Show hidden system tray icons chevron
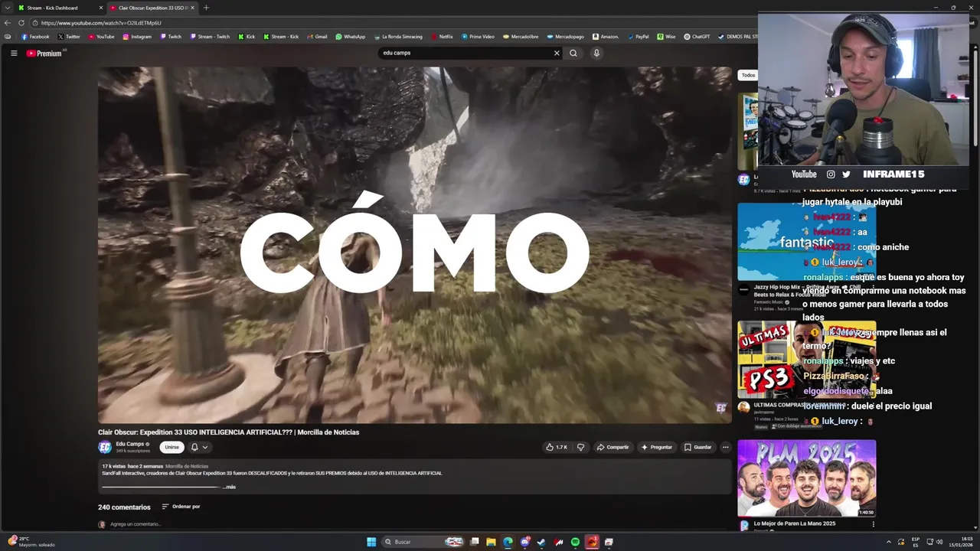 (x=889, y=542)
